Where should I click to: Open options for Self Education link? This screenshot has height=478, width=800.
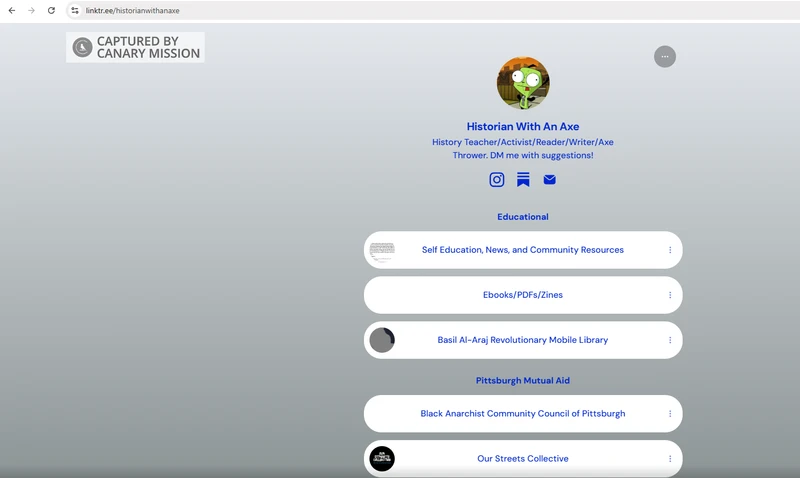click(x=670, y=250)
